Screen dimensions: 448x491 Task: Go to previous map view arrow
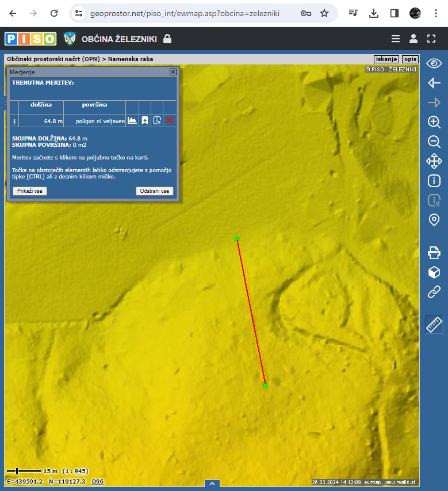(434, 83)
